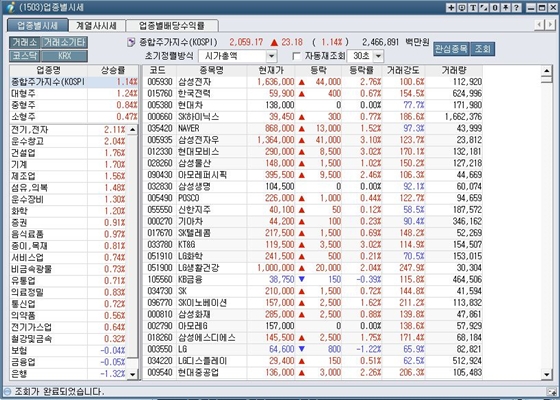Image resolution: width=560 pixels, height=400 pixels.
Task: Click the LG디스플레이 stock row
Action: click(x=313, y=361)
